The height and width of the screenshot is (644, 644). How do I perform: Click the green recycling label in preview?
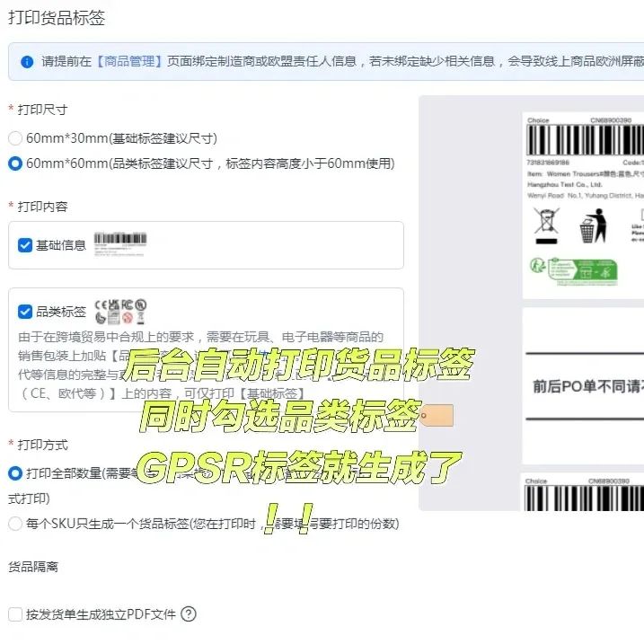click(x=574, y=271)
